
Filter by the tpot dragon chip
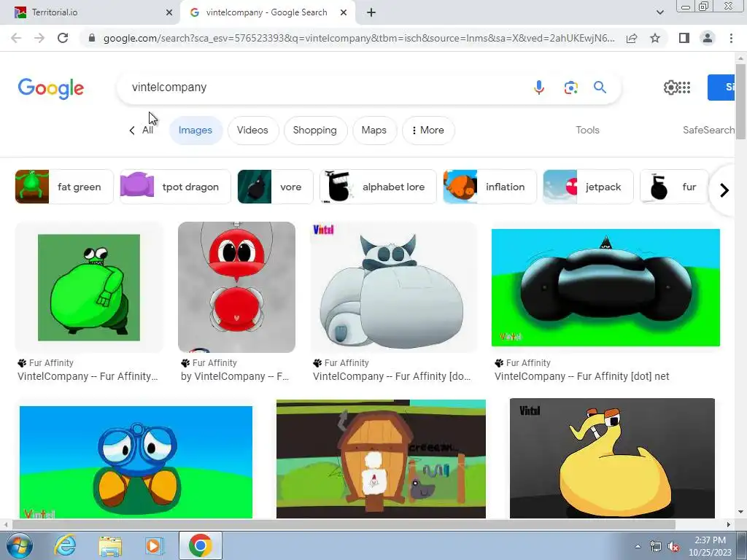click(x=175, y=187)
